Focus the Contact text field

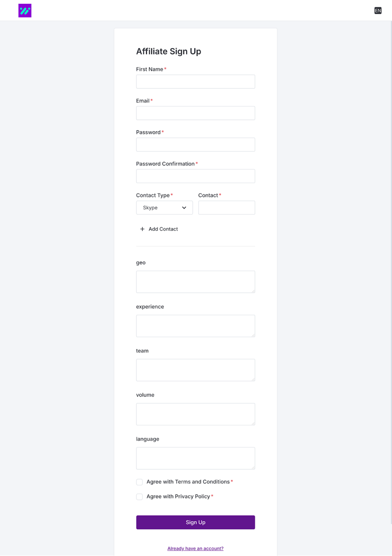(x=227, y=208)
